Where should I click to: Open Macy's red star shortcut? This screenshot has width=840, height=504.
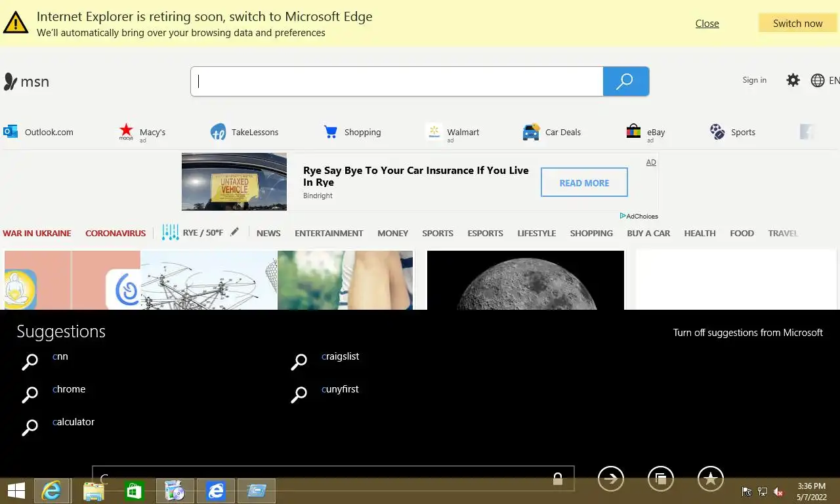[126, 132]
